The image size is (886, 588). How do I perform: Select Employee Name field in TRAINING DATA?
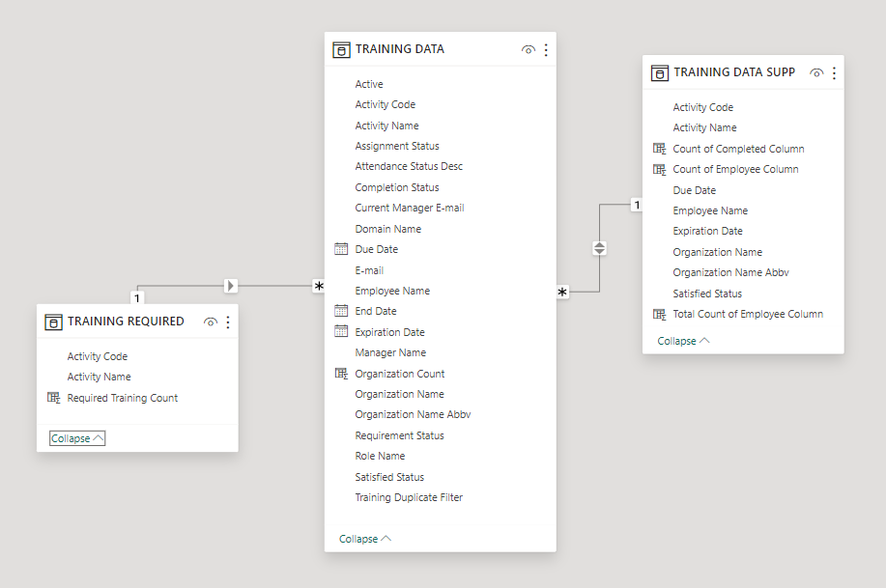(x=392, y=291)
